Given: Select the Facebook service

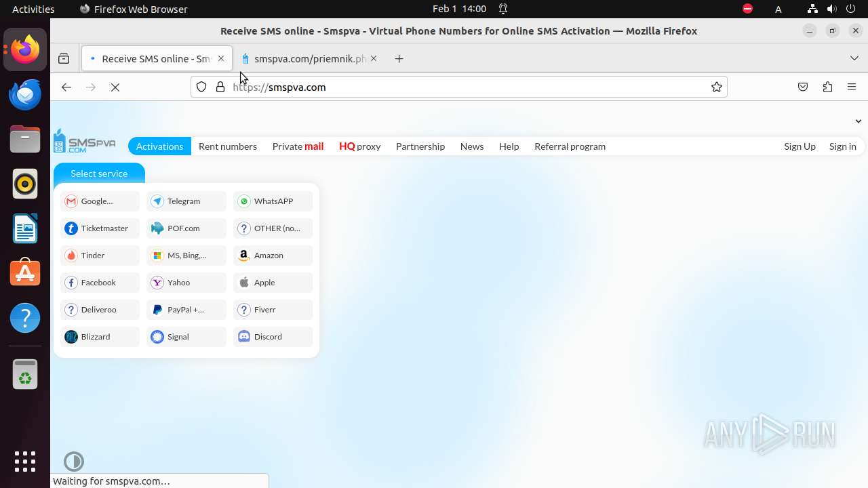Looking at the screenshot, I should pos(100,283).
